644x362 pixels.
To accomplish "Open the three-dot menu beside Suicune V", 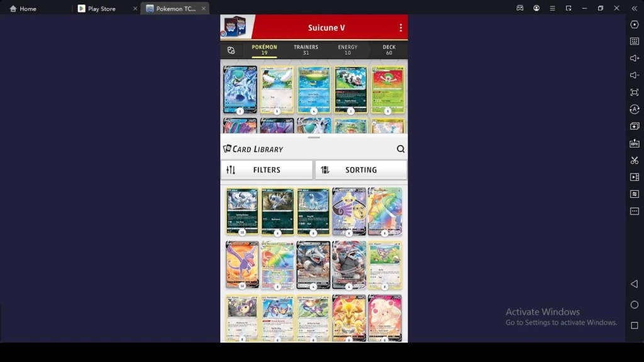I will [401, 27].
